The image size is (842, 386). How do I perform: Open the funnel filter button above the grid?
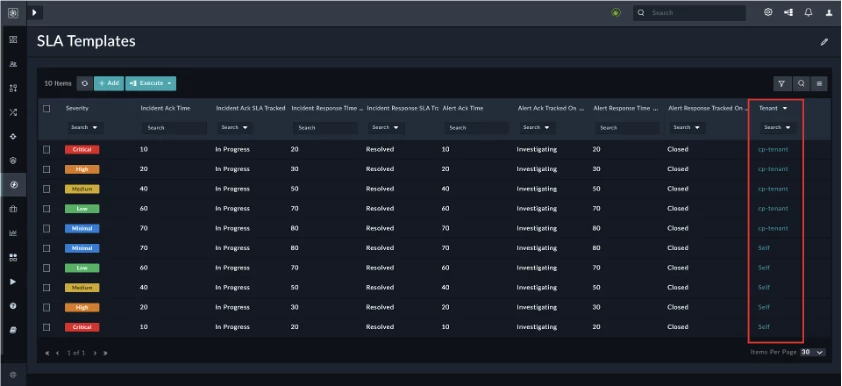click(x=782, y=83)
